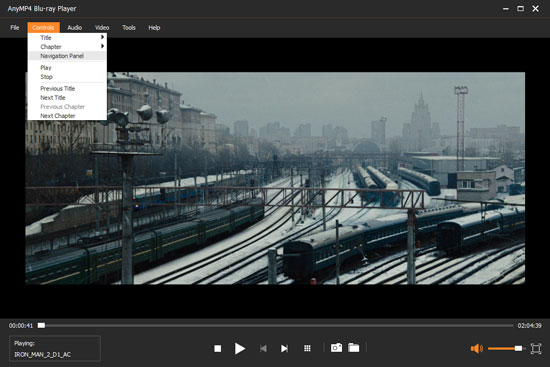
Task: Click the elapsed time 00:00:41
Action: (21, 326)
